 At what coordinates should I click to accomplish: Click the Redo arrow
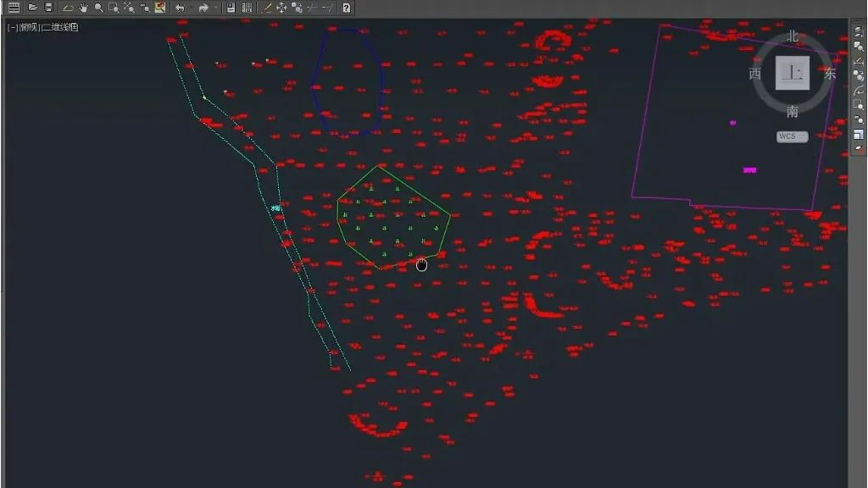203,8
